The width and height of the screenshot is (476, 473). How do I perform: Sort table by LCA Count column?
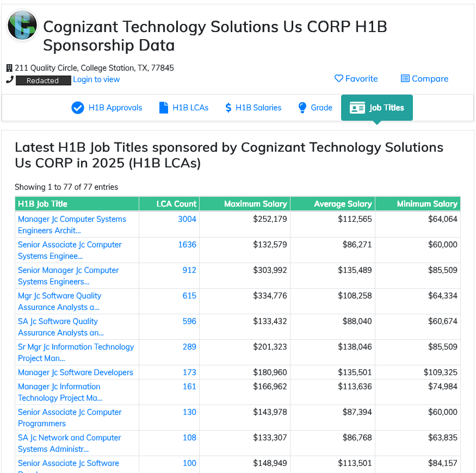[x=176, y=204]
